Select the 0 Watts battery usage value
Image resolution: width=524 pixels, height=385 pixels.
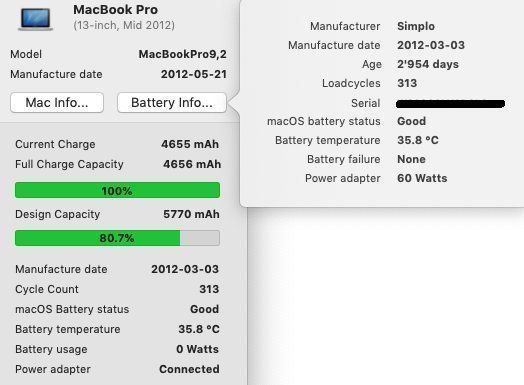[x=198, y=349]
